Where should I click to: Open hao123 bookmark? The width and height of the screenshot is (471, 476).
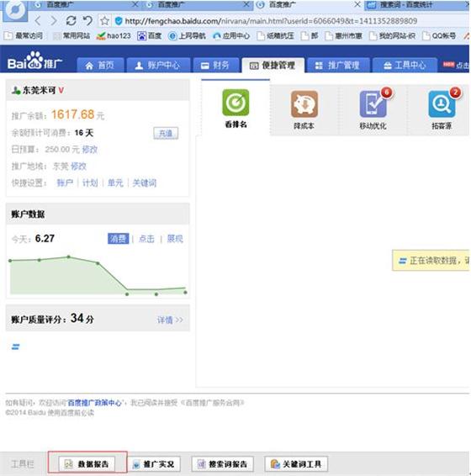(x=114, y=36)
